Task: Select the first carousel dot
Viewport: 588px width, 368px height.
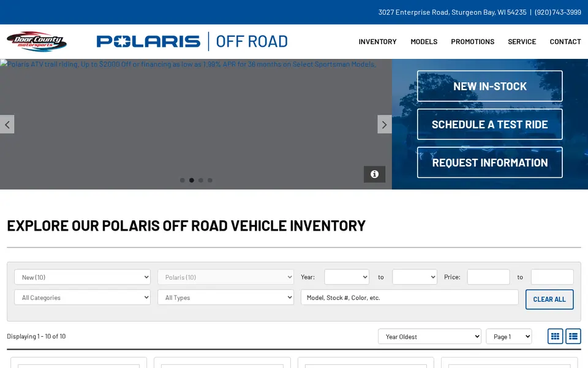Action: pos(183,180)
